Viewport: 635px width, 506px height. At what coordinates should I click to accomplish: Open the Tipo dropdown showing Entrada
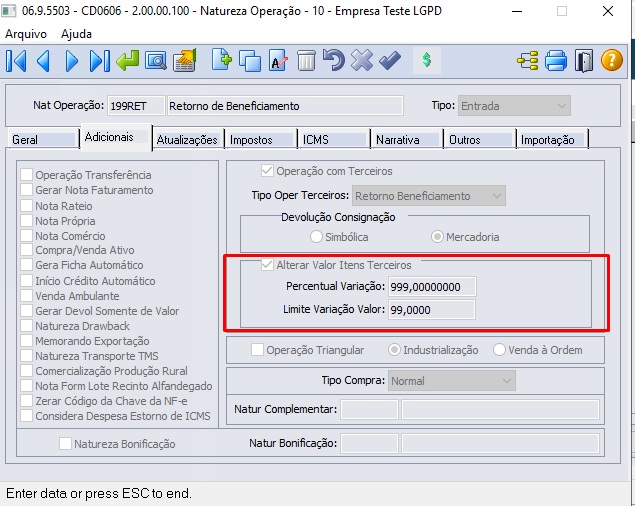(514, 106)
